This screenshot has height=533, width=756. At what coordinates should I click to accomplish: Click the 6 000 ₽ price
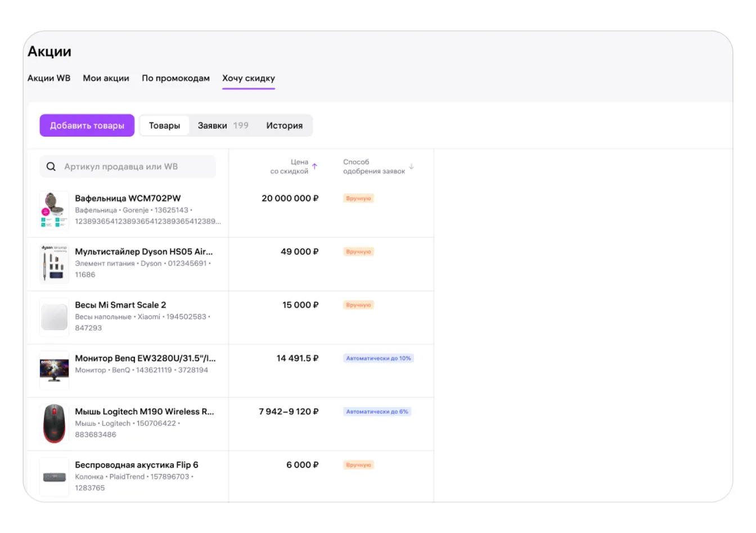(303, 465)
